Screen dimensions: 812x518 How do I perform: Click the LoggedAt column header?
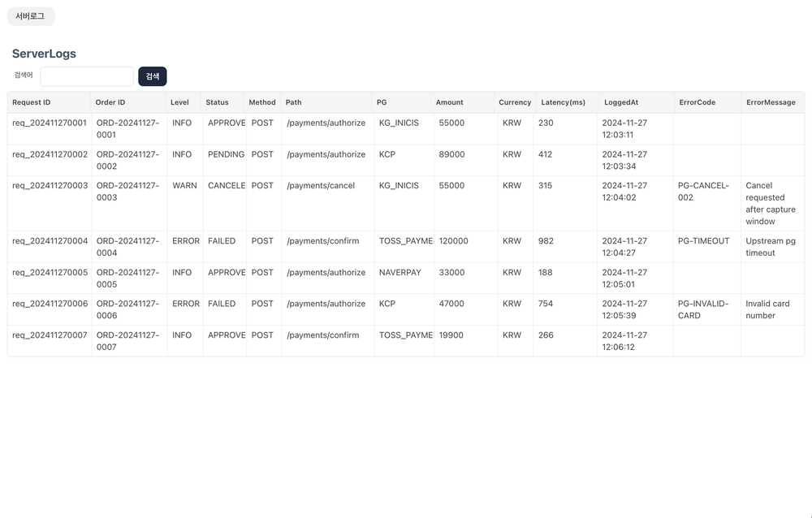point(621,102)
